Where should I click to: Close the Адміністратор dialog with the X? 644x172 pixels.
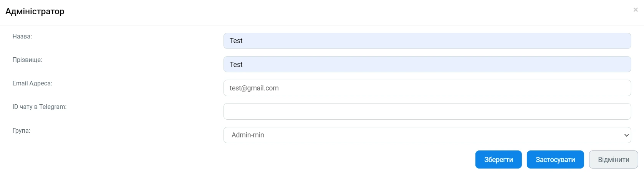(636, 10)
